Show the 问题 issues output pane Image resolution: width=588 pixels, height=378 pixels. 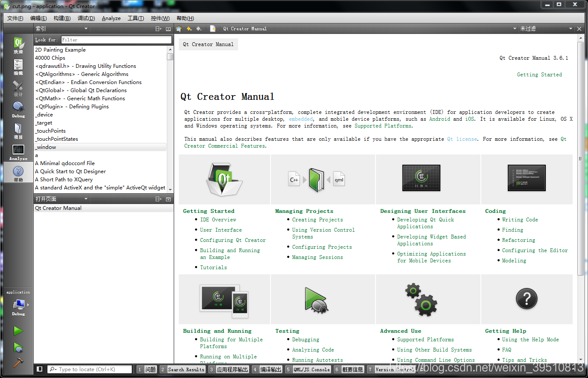pyautogui.click(x=147, y=369)
